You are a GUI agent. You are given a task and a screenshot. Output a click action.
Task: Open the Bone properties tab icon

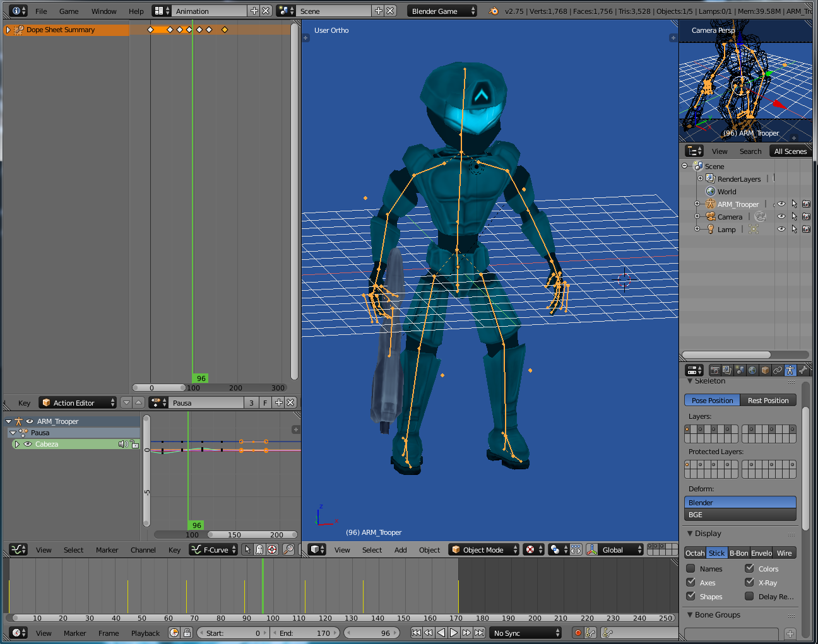pyautogui.click(x=803, y=370)
